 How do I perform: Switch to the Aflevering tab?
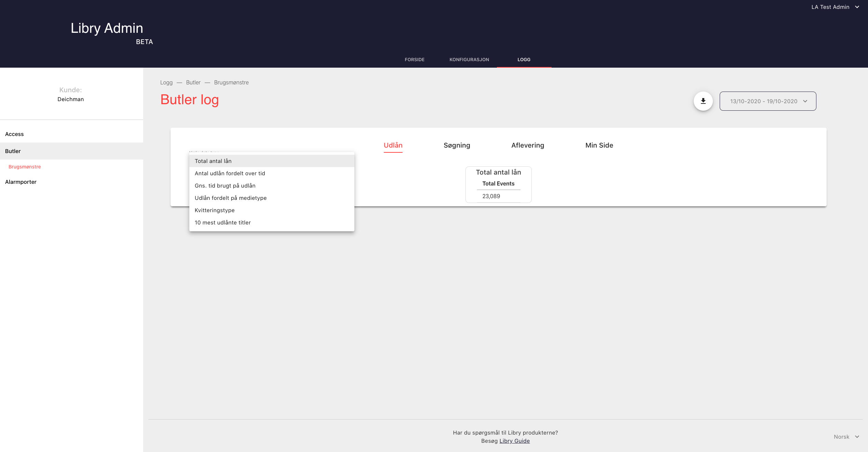pos(527,145)
